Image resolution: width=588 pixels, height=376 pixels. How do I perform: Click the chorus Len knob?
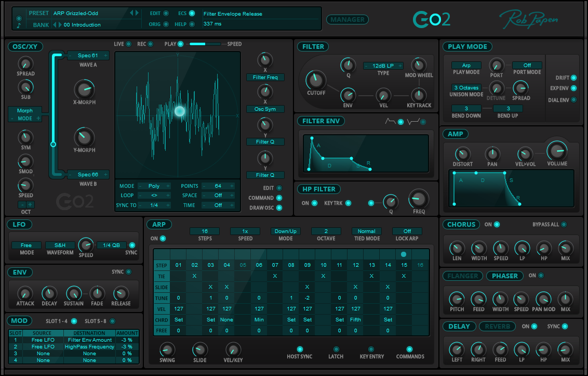[x=457, y=248]
